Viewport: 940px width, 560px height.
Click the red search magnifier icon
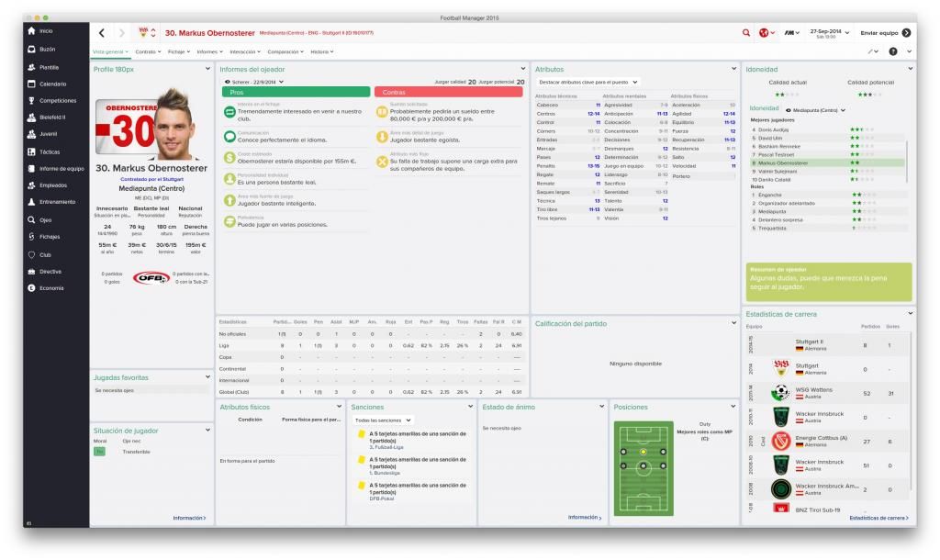coord(746,33)
